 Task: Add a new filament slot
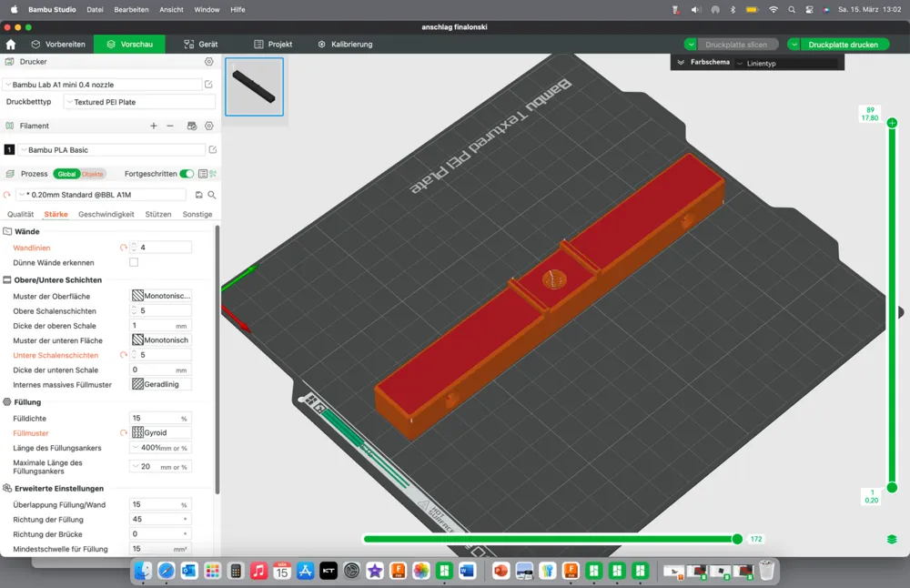point(153,126)
